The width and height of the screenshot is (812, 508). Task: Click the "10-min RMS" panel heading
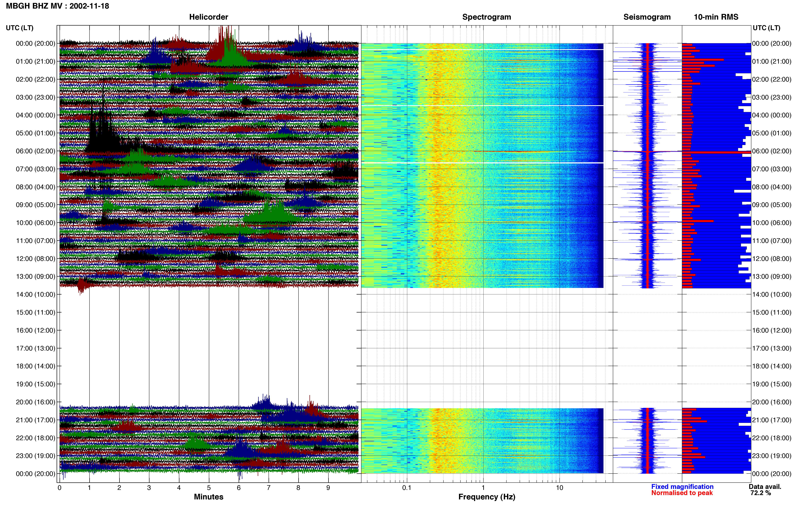tap(716, 17)
